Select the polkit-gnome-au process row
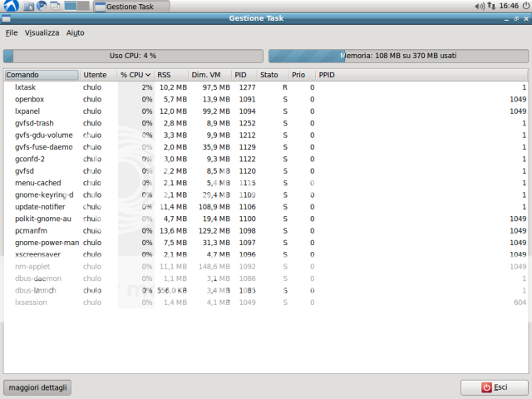 coord(266,219)
